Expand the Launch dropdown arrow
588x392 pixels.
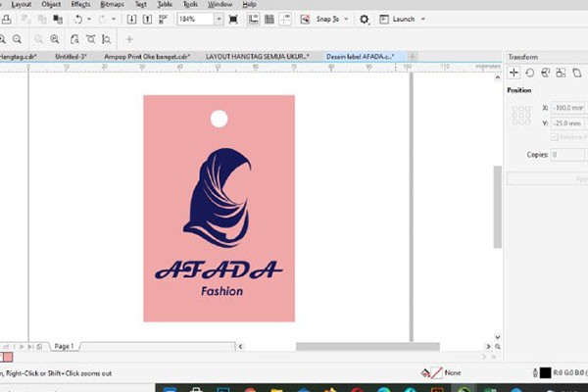click(x=423, y=20)
